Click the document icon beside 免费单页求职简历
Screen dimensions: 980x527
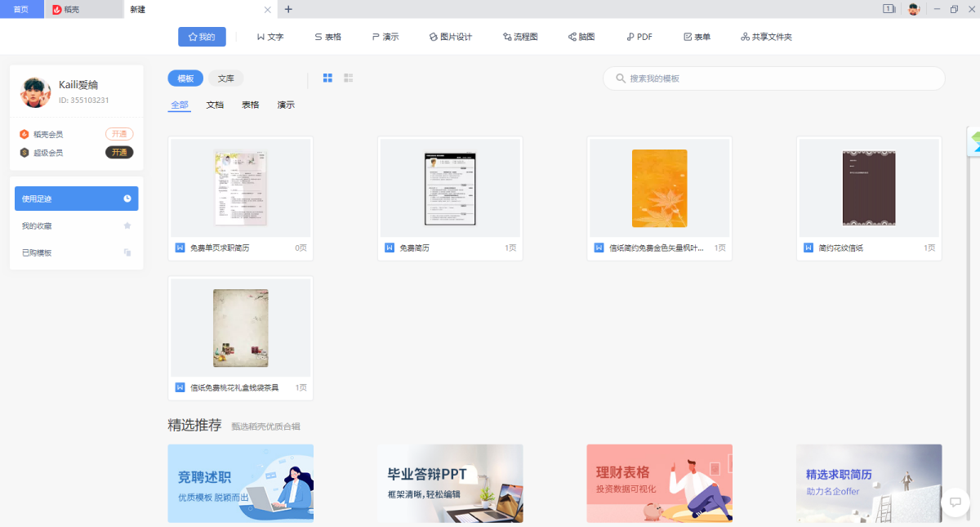pyautogui.click(x=180, y=248)
